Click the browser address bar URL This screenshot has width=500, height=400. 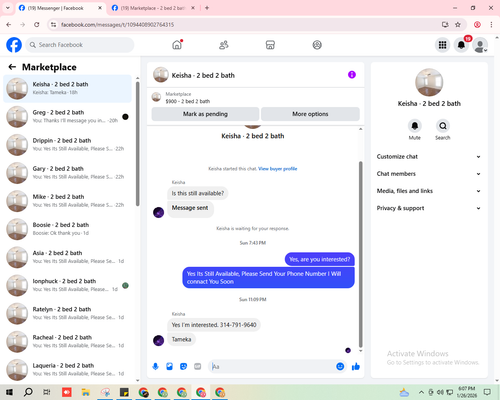point(117,25)
